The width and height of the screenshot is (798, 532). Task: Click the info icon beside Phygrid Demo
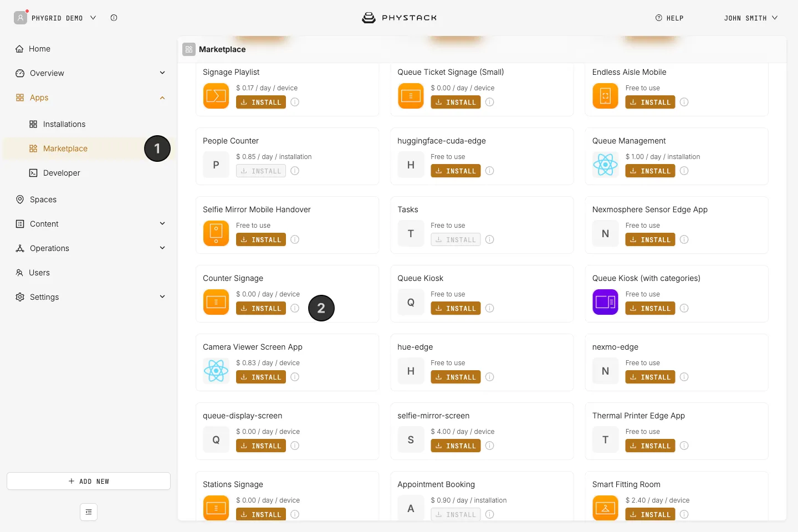pyautogui.click(x=114, y=18)
